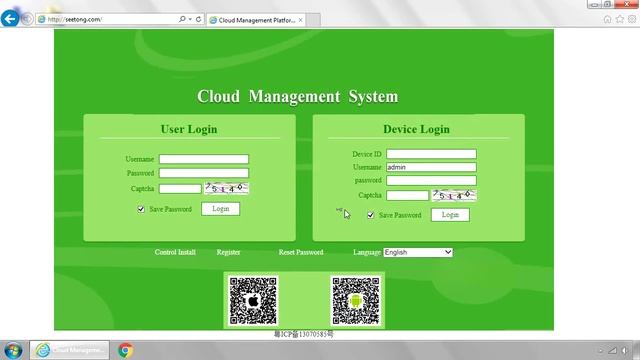This screenshot has width=640, height=360.
Task: Focus the Device Login Captcha field
Action: point(407,195)
